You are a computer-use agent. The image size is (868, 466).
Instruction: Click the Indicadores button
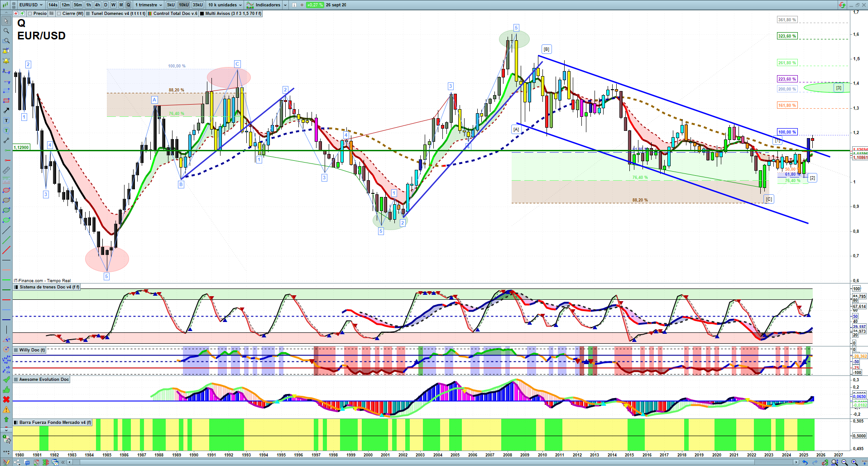[267, 5]
